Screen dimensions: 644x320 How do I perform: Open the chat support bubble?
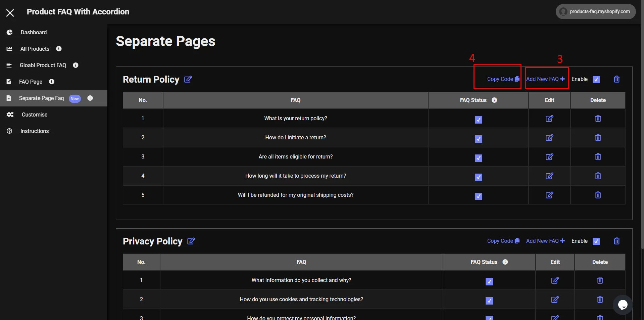pyautogui.click(x=623, y=305)
